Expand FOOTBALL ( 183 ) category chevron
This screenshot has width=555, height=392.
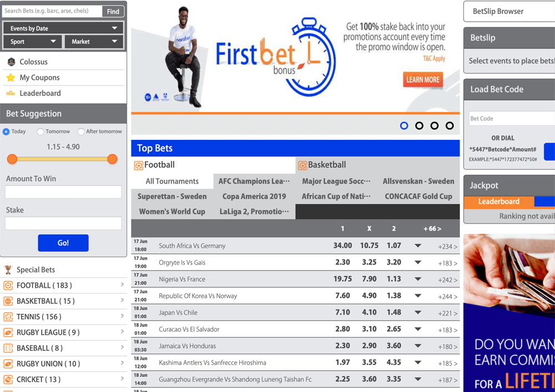pyautogui.click(x=122, y=284)
